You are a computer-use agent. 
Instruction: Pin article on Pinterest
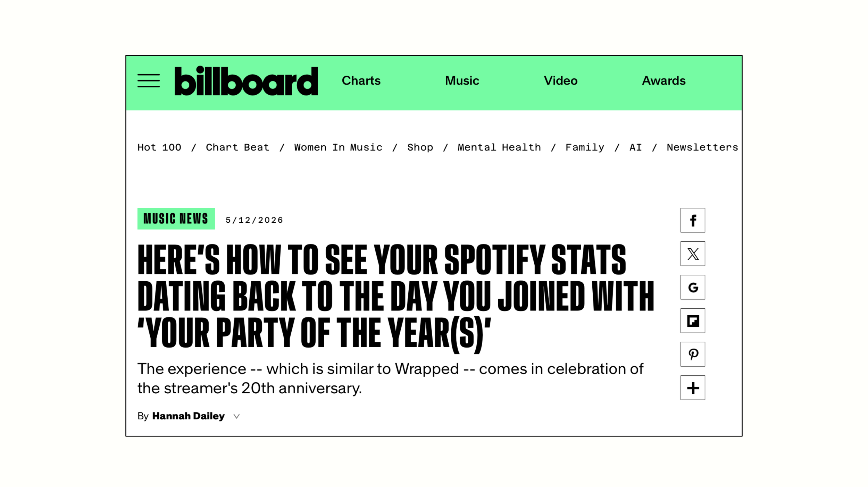pos(693,354)
